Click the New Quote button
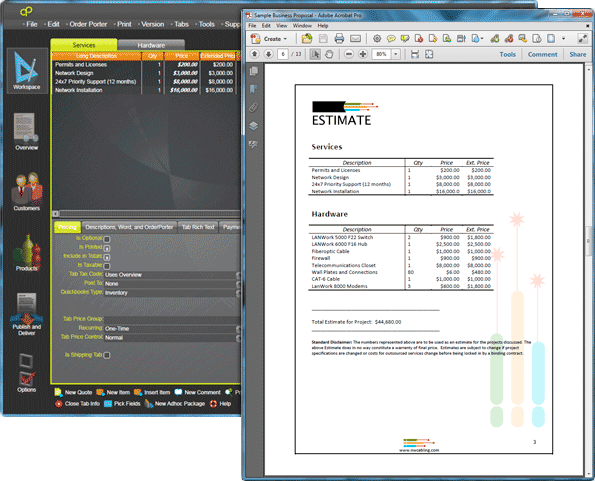Screen dimensions: 595x481 pyautogui.click(x=74, y=392)
